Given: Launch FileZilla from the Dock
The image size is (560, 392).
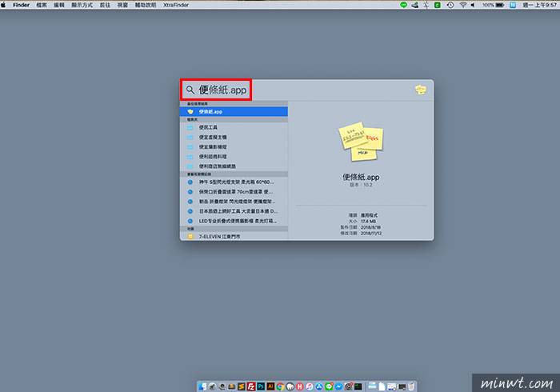Looking at the screenshot, I should point(250,386).
